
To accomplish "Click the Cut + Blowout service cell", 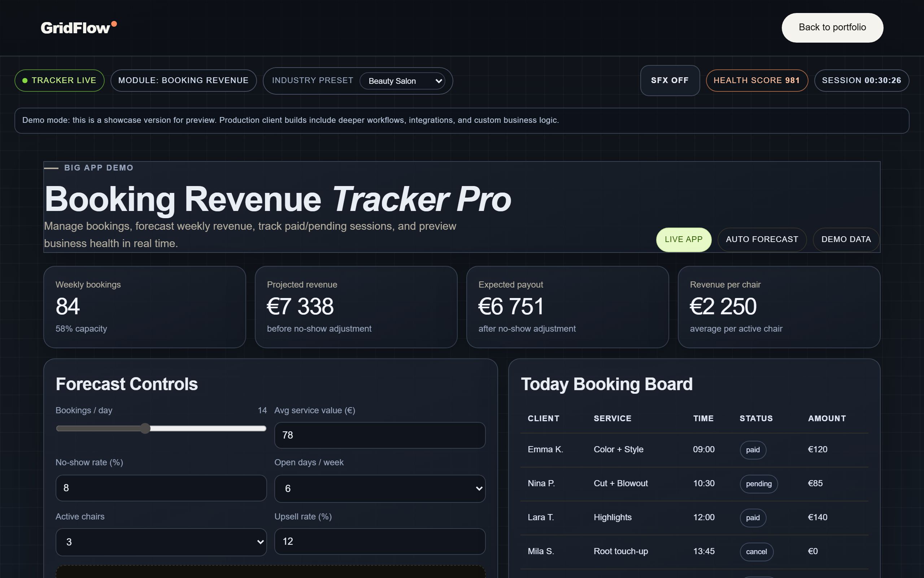I will click(621, 483).
